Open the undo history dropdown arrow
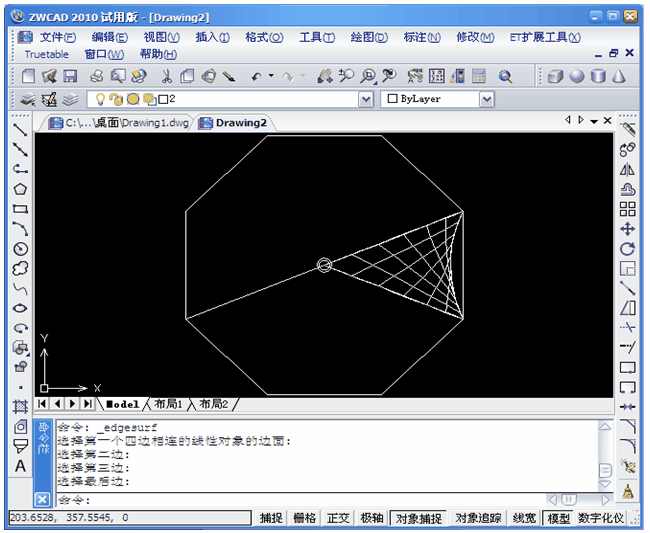650x533 pixels. click(x=271, y=76)
